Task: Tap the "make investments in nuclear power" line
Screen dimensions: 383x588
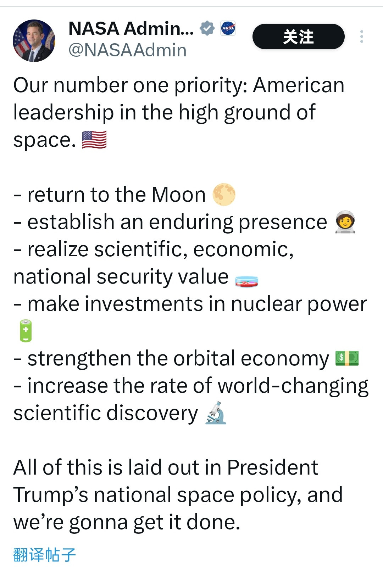Action: [197, 304]
